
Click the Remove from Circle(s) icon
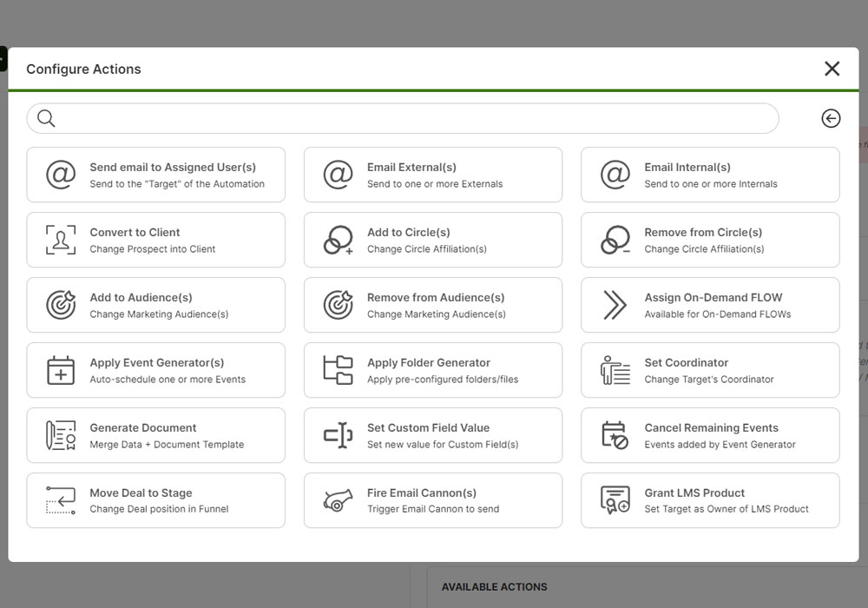(x=615, y=240)
